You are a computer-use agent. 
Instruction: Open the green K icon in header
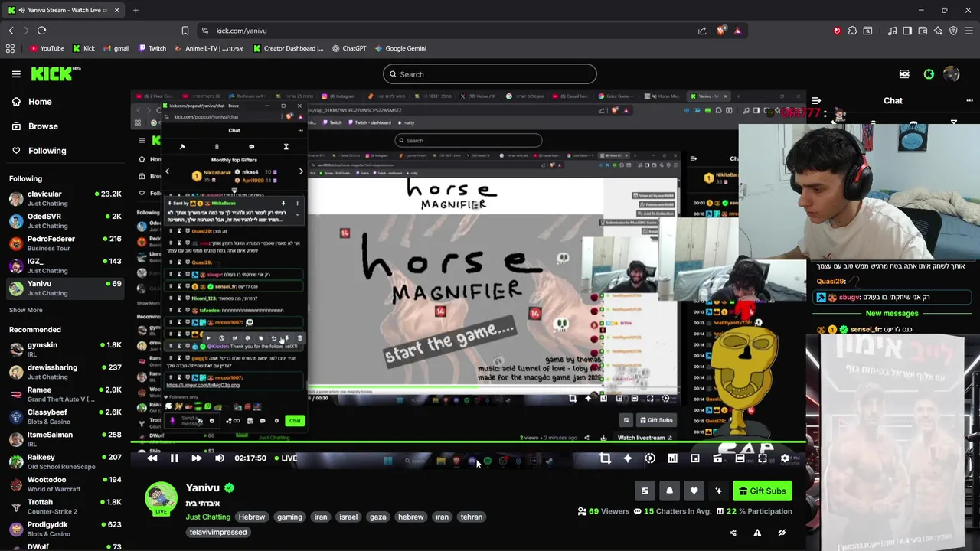[x=929, y=74]
